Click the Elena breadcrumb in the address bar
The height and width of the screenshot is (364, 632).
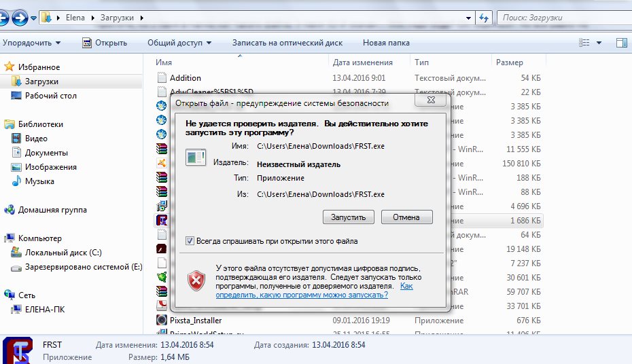click(75, 18)
